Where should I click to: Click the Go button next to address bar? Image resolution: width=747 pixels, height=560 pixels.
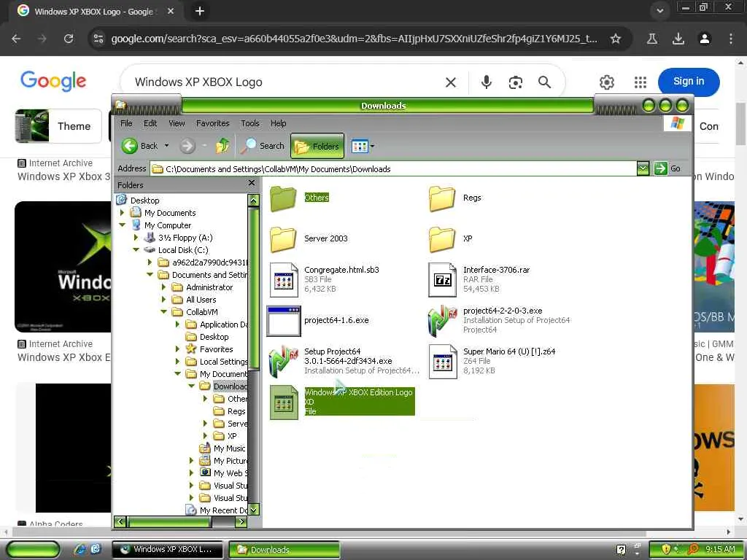(x=667, y=168)
